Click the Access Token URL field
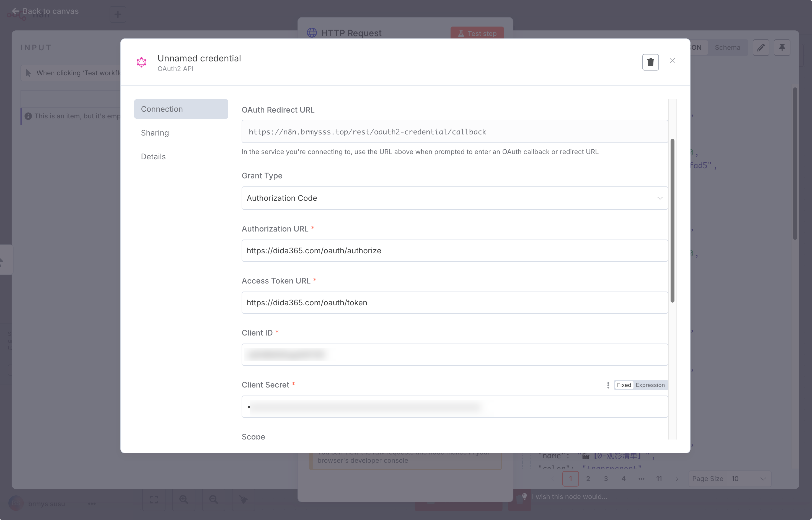The image size is (812, 520). (454, 303)
